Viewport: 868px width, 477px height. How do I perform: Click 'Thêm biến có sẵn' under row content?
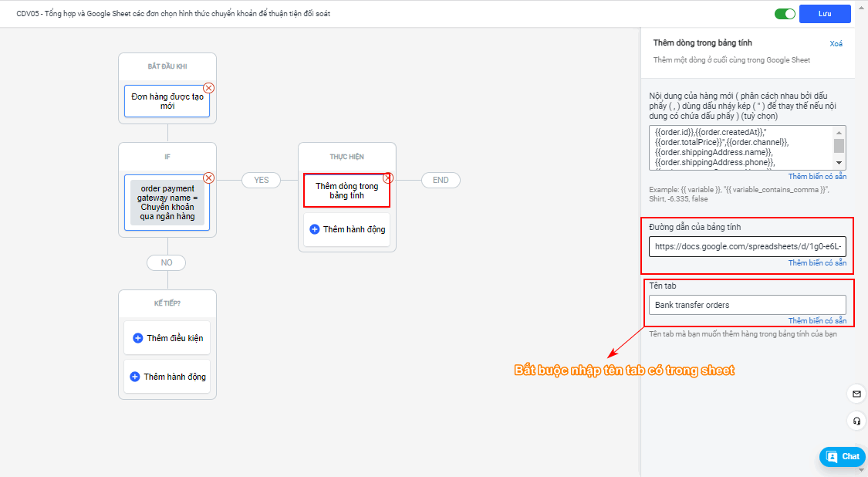pyautogui.click(x=817, y=177)
